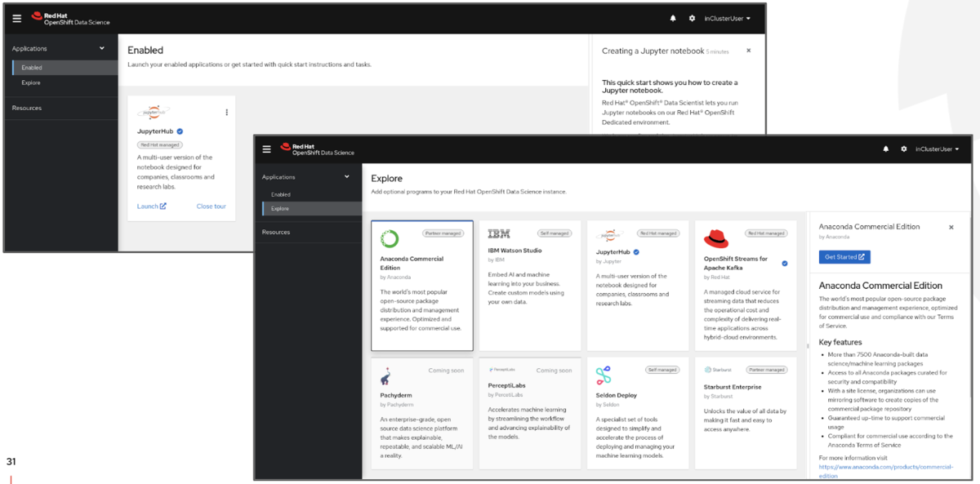Click Coming soon label on Pachyderm card
This screenshot has height=484, width=980.
point(446,371)
